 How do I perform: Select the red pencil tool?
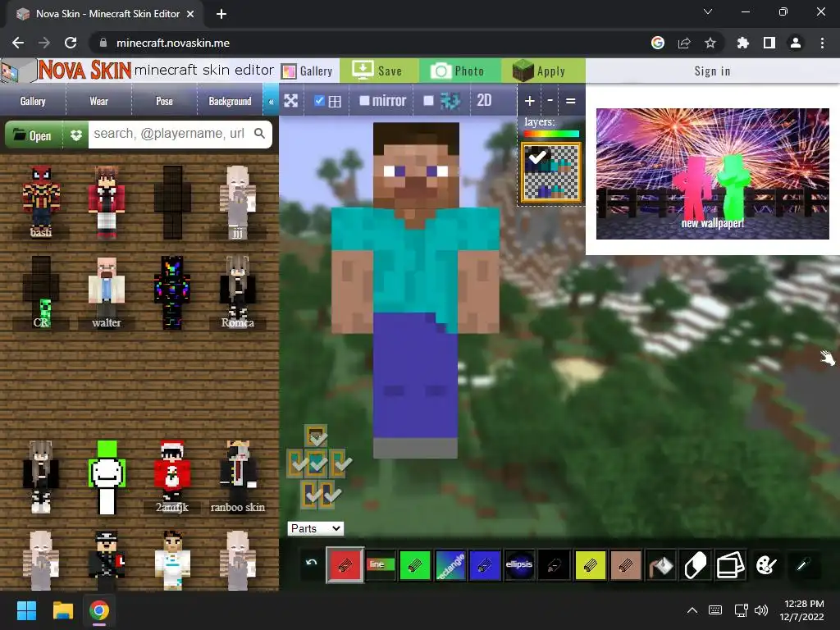click(345, 564)
